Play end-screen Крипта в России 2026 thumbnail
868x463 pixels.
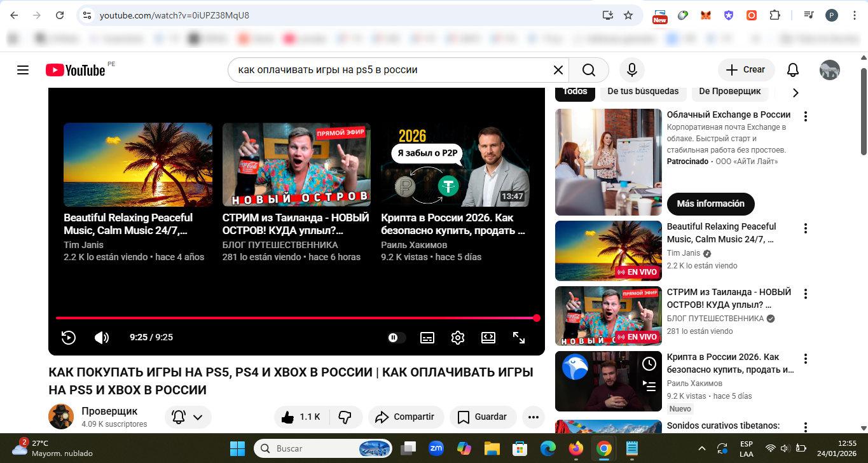[x=455, y=165]
